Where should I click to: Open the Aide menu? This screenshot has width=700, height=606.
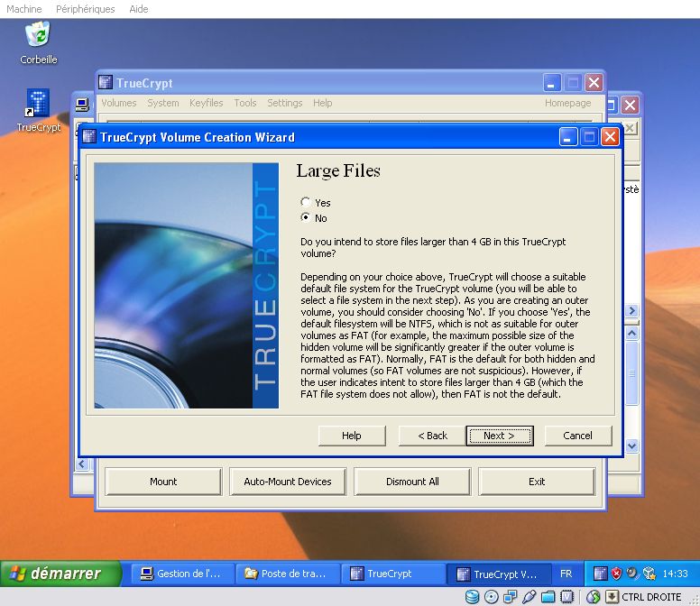[x=138, y=9]
